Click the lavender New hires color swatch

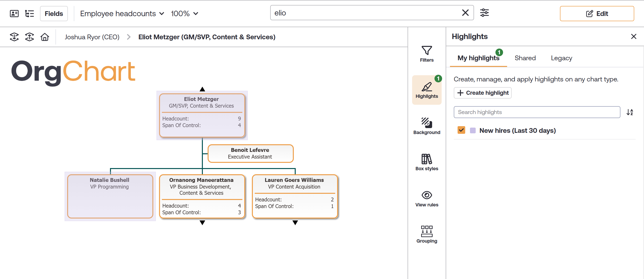click(473, 130)
